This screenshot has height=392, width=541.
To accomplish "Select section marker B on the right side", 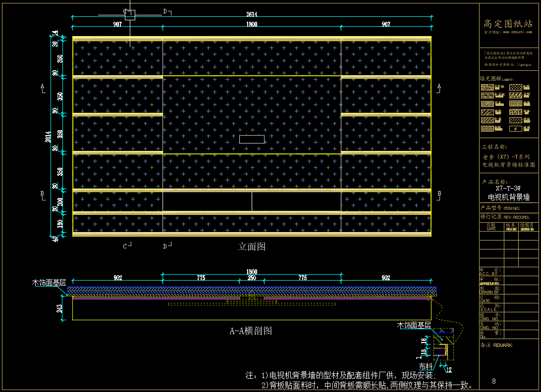I will [439, 193].
